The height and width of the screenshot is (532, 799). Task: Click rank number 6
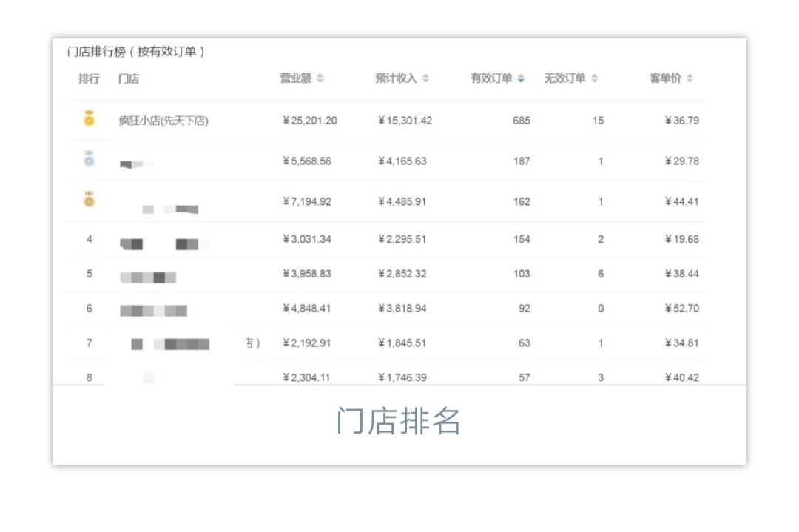(90, 309)
